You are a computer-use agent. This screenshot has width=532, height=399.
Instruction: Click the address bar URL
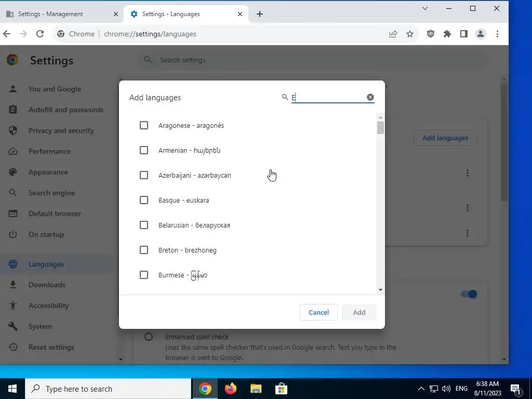[x=150, y=34]
